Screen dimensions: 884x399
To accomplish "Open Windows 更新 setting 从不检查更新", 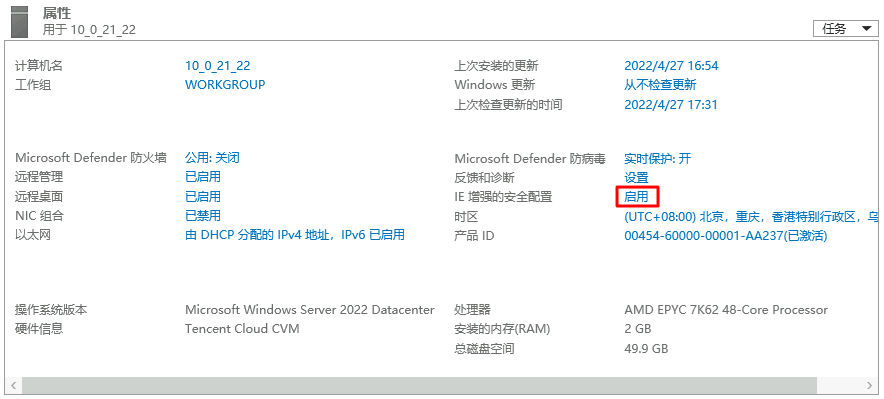I will pos(660,85).
